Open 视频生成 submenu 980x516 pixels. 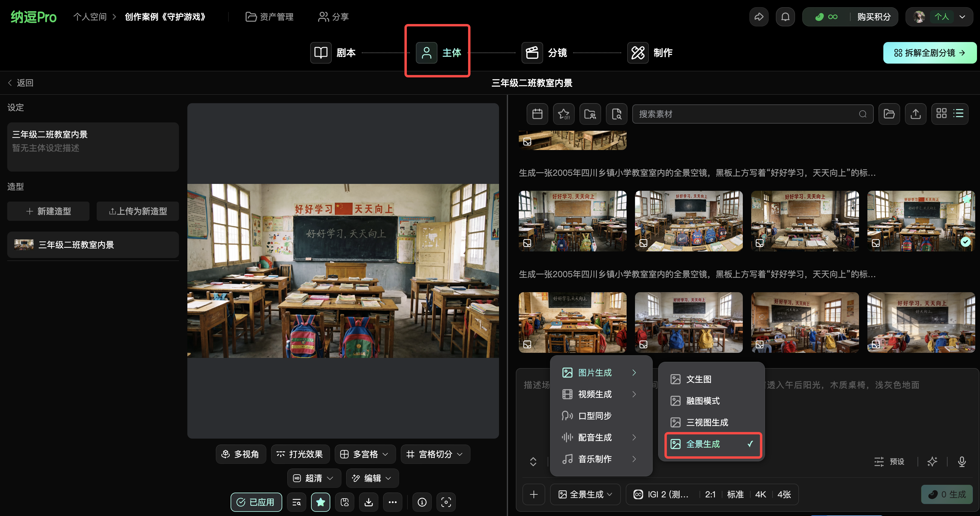coord(601,394)
